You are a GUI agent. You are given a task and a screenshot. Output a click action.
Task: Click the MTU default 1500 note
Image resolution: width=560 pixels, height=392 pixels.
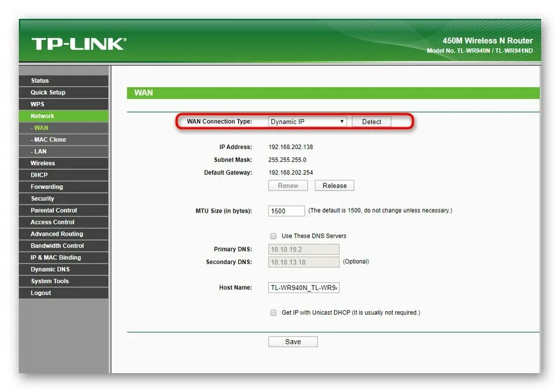pyautogui.click(x=380, y=210)
